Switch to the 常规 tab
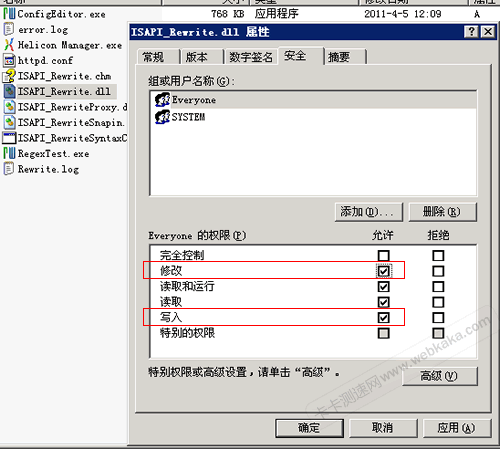This screenshot has width=500, height=449. 158,57
